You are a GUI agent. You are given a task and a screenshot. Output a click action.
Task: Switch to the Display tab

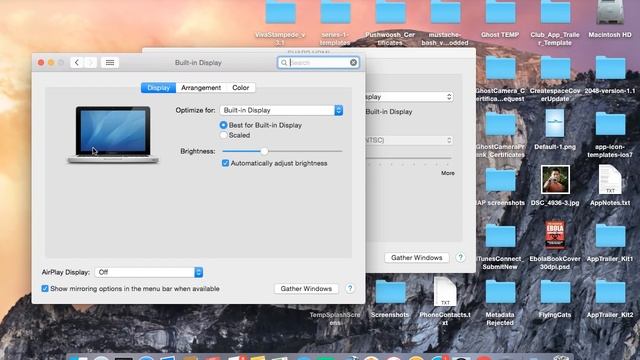click(158, 88)
